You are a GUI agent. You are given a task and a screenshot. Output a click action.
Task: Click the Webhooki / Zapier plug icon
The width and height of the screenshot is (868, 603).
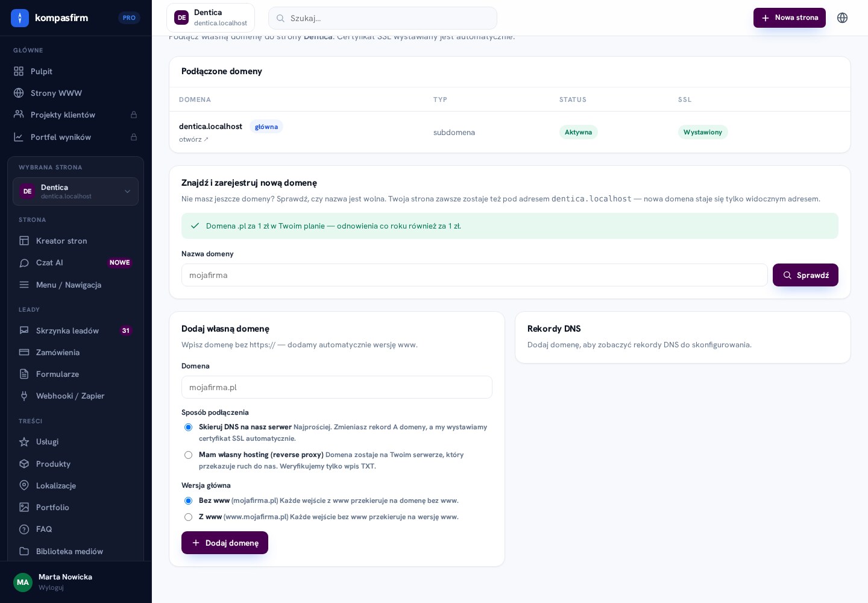pos(24,396)
